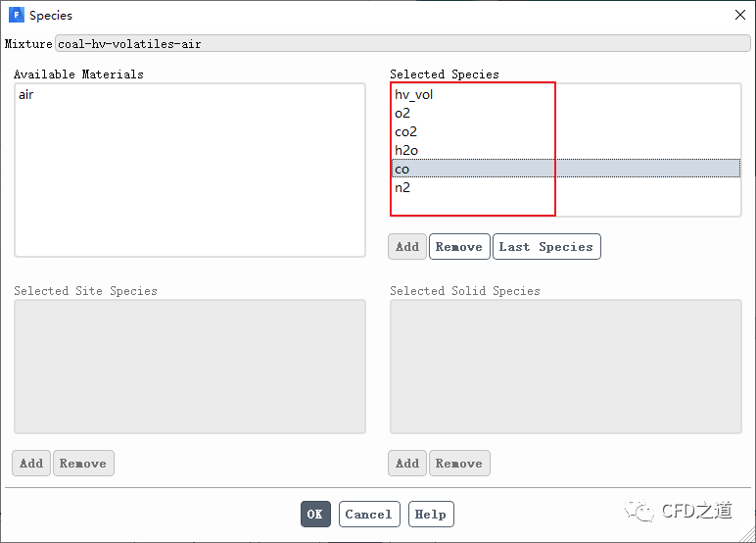Select o2 species entry
This screenshot has width=756, height=543.
coord(402,114)
